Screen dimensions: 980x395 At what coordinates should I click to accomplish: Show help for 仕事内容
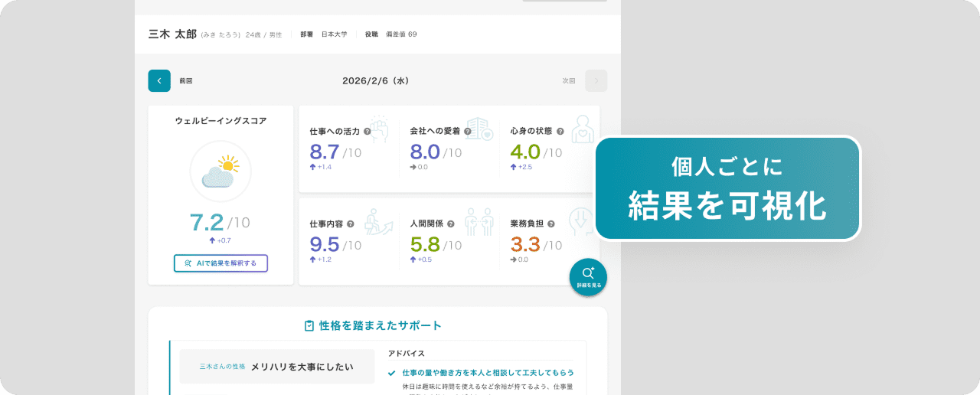click(351, 224)
